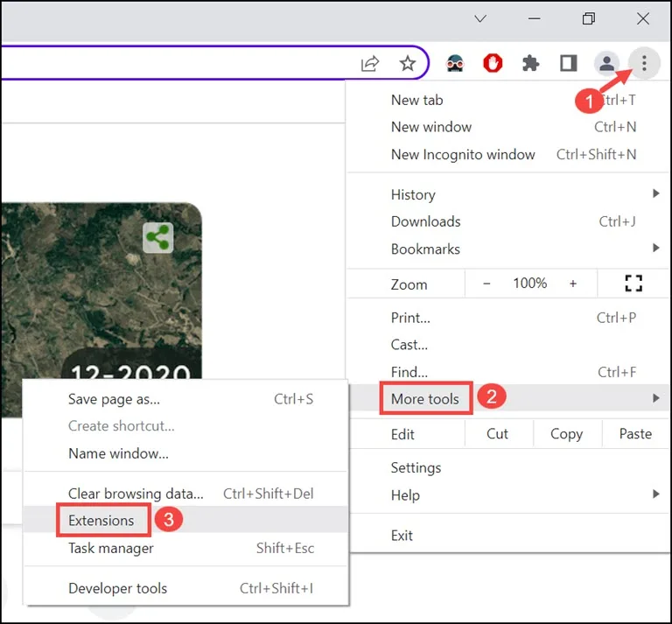The height and width of the screenshot is (624, 672).
Task: Click the 100% zoom level value
Action: (529, 284)
